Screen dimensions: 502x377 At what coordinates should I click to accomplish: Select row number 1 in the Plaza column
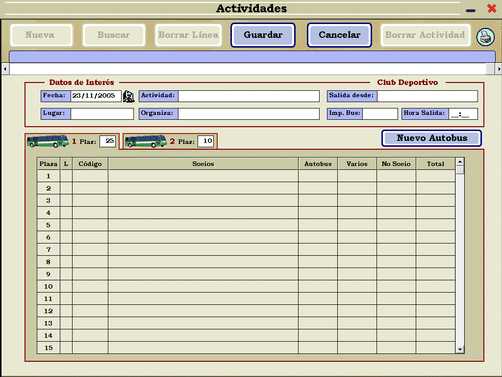tap(48, 176)
